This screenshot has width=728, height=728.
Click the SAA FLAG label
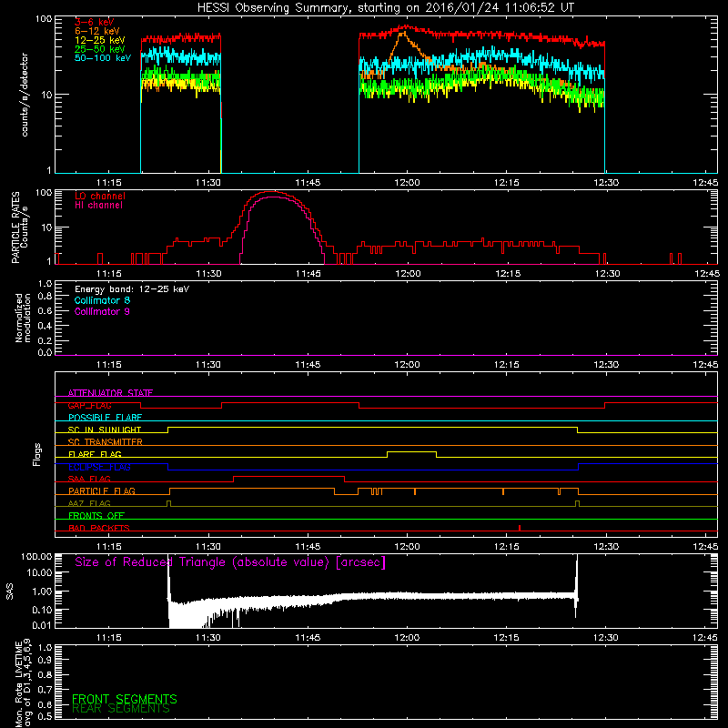(89, 479)
